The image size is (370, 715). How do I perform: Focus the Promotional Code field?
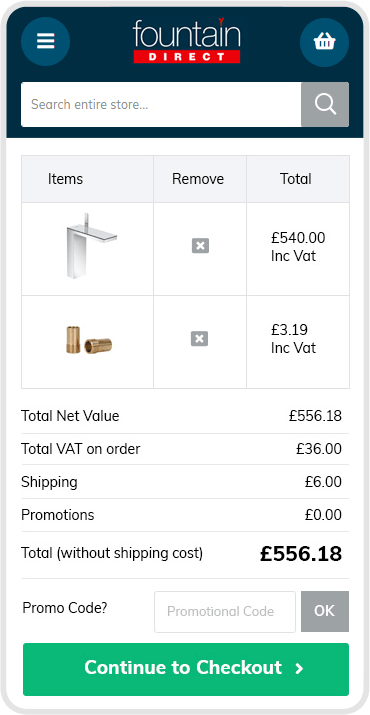pos(225,611)
